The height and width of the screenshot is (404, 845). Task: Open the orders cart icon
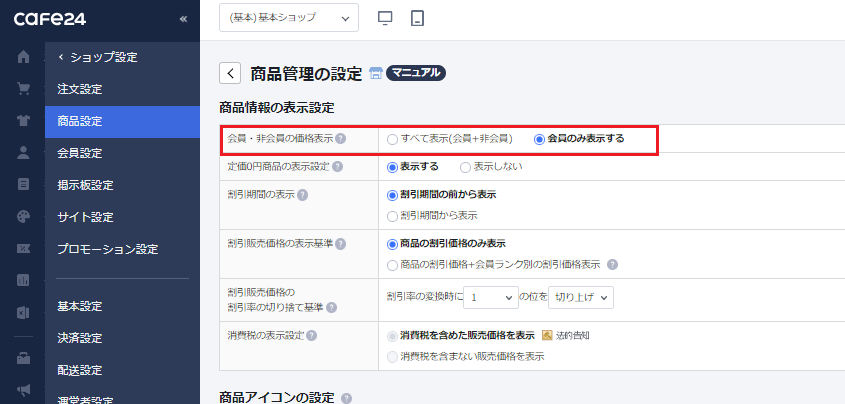pos(23,88)
